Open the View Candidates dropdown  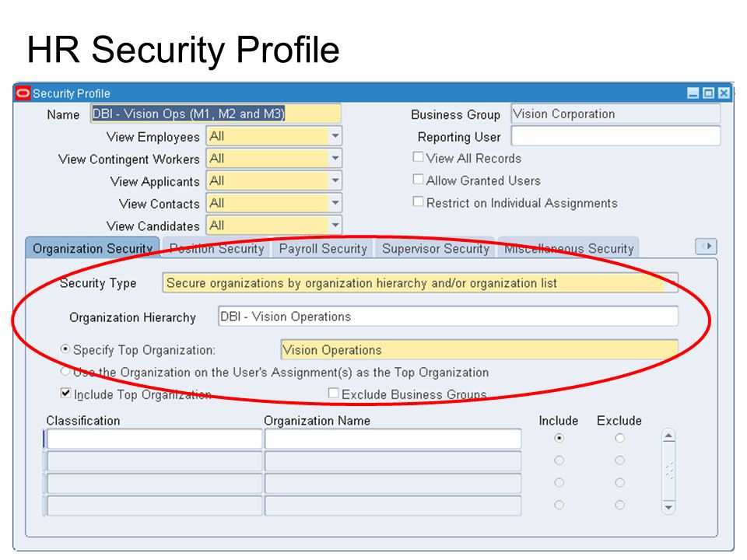(x=335, y=226)
